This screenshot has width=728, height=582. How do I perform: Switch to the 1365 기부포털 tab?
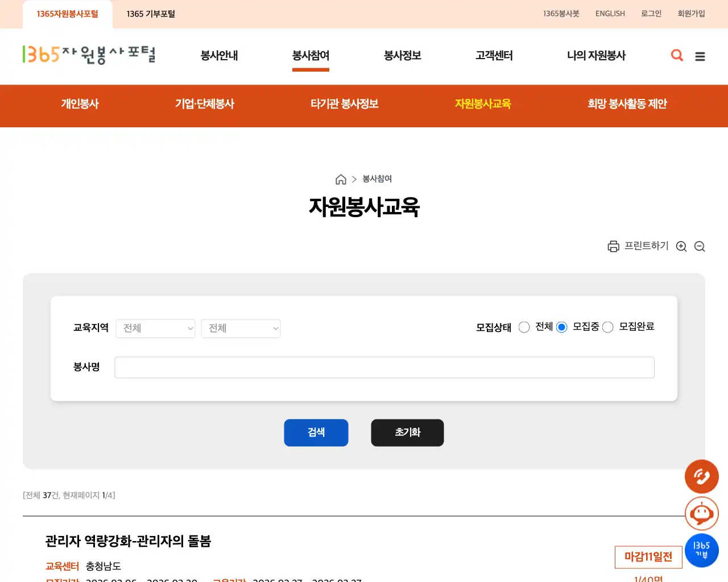click(151, 13)
